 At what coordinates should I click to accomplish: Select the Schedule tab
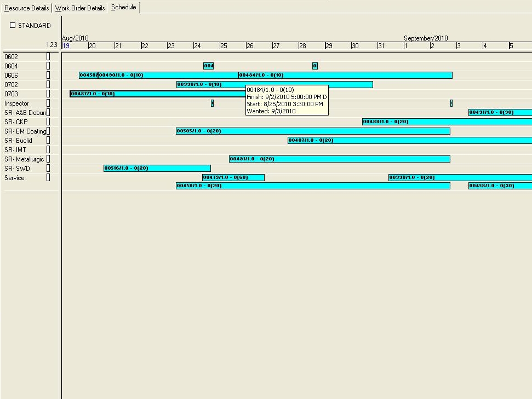(x=124, y=8)
